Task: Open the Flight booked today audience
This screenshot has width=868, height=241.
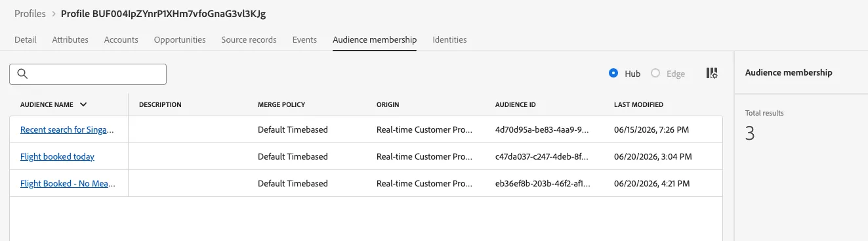Action: 57,156
